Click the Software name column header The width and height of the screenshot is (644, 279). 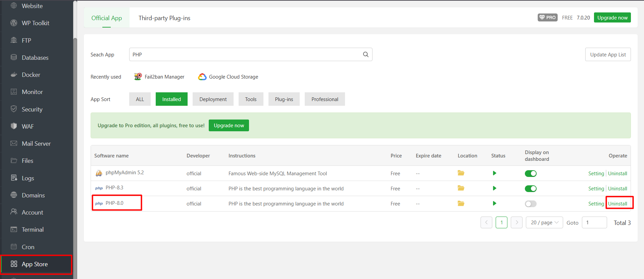(x=111, y=156)
